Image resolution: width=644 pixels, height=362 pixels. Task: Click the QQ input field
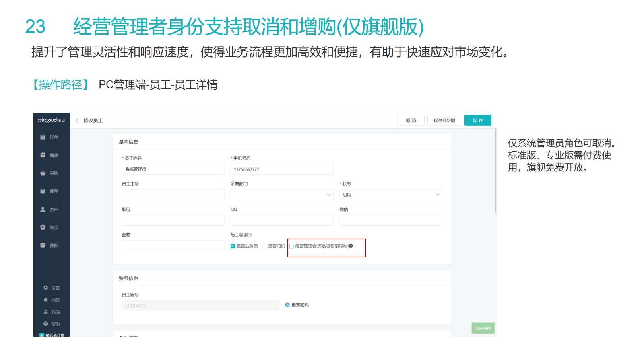(x=282, y=220)
